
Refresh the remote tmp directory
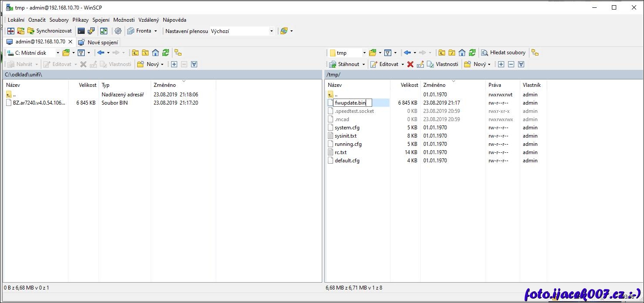pyautogui.click(x=472, y=53)
